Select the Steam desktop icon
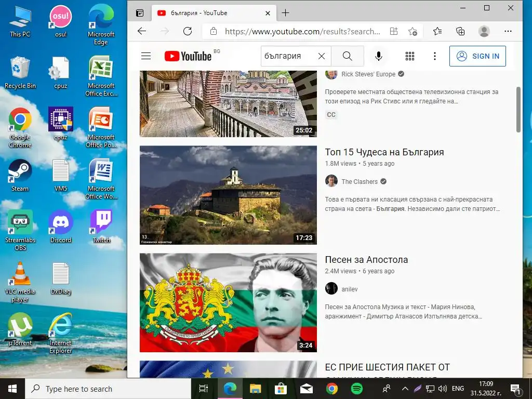This screenshot has height=399, width=532. coord(20,176)
